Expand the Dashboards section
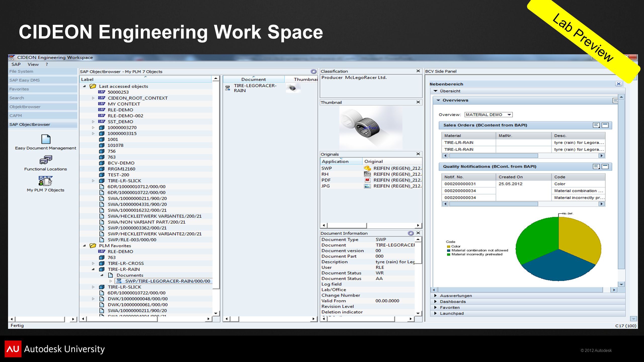The width and height of the screenshot is (644, 362). (x=435, y=301)
